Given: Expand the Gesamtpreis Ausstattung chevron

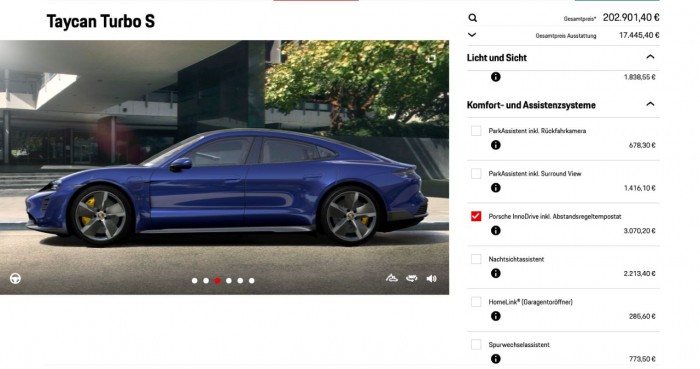Looking at the screenshot, I should (472, 34).
